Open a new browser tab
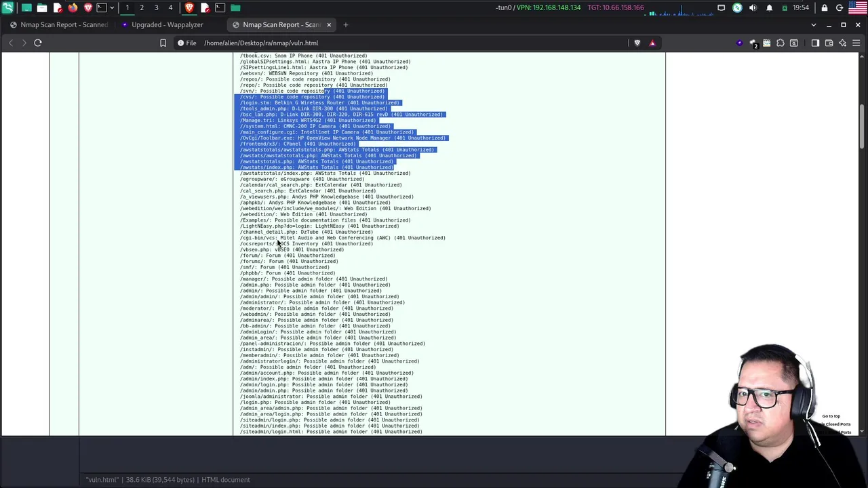This screenshot has width=868, height=488. [x=345, y=25]
